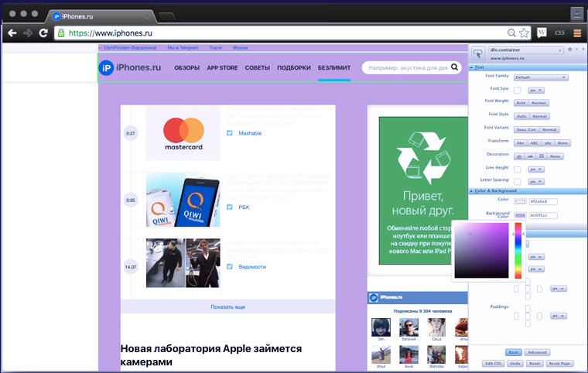The image size is (588, 373).
Task: Click the profile avatar icon in title bar
Action: [x=576, y=14]
